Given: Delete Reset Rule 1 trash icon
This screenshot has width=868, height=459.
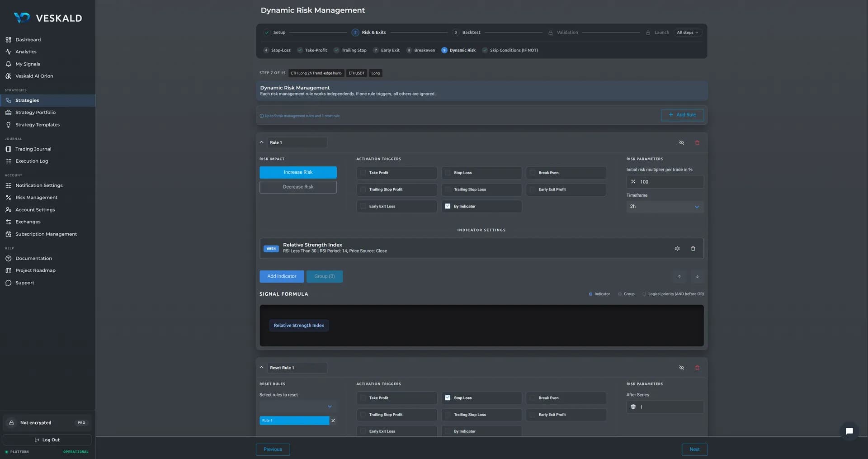Looking at the screenshot, I should coord(697,368).
